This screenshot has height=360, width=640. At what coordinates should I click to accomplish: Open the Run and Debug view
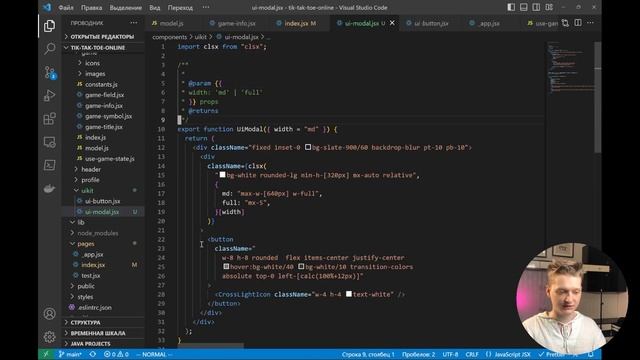(49, 96)
